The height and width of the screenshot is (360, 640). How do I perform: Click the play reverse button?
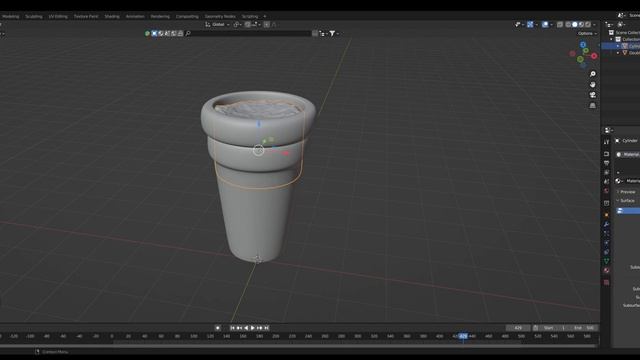click(246, 328)
